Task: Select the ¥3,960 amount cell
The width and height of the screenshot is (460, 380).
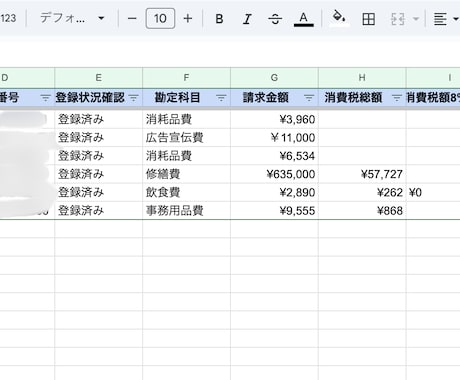Action: pos(274,119)
